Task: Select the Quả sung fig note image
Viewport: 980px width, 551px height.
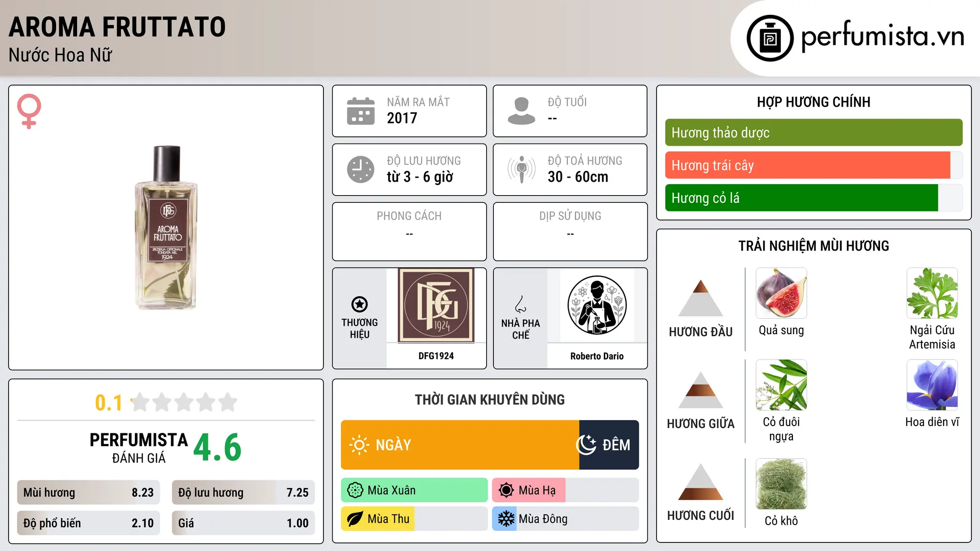Action: [781, 293]
